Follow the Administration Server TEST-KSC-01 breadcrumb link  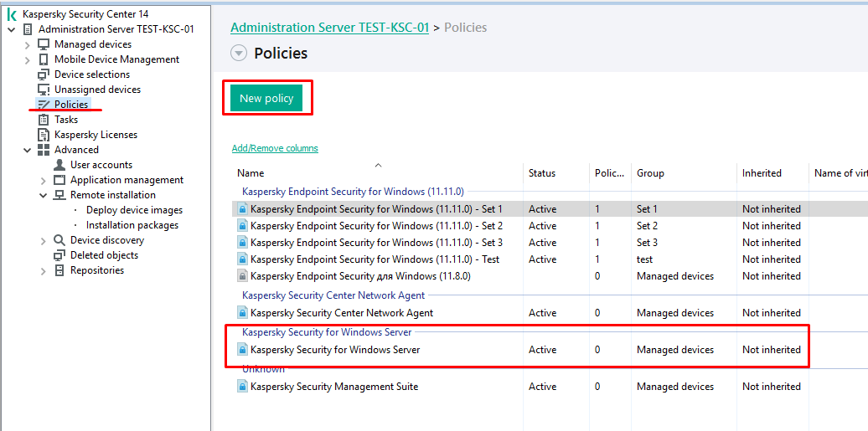point(329,28)
